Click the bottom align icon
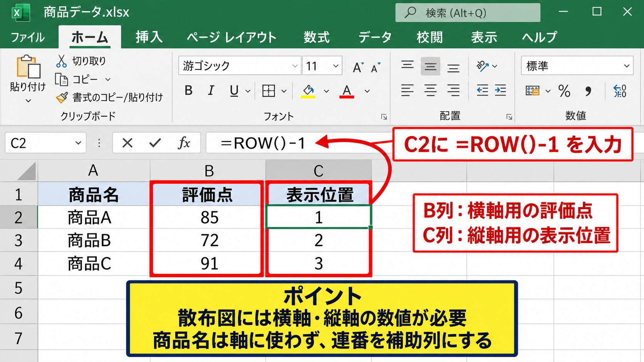644x362 pixels. (x=453, y=68)
